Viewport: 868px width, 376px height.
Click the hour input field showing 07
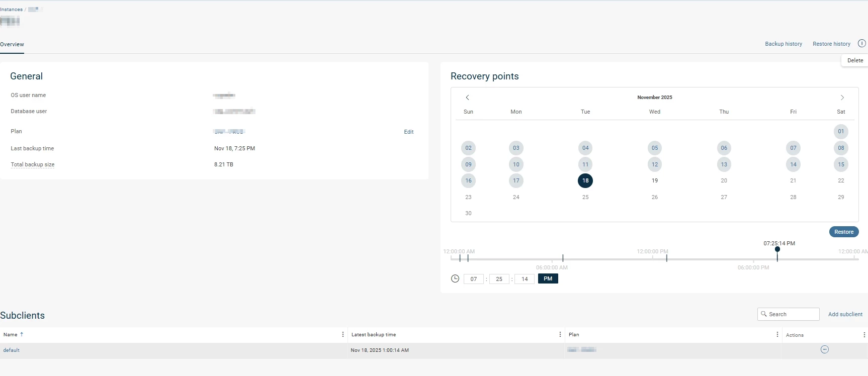[474, 279]
